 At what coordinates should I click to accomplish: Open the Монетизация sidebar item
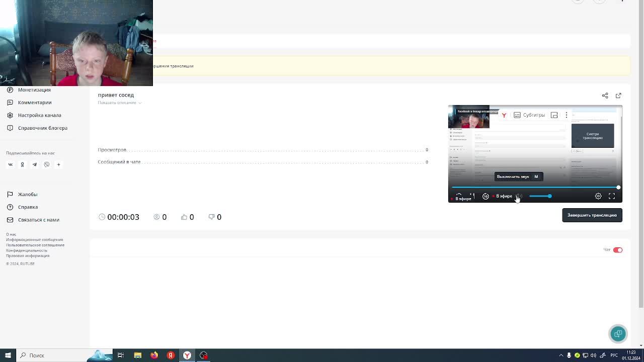[x=34, y=89]
